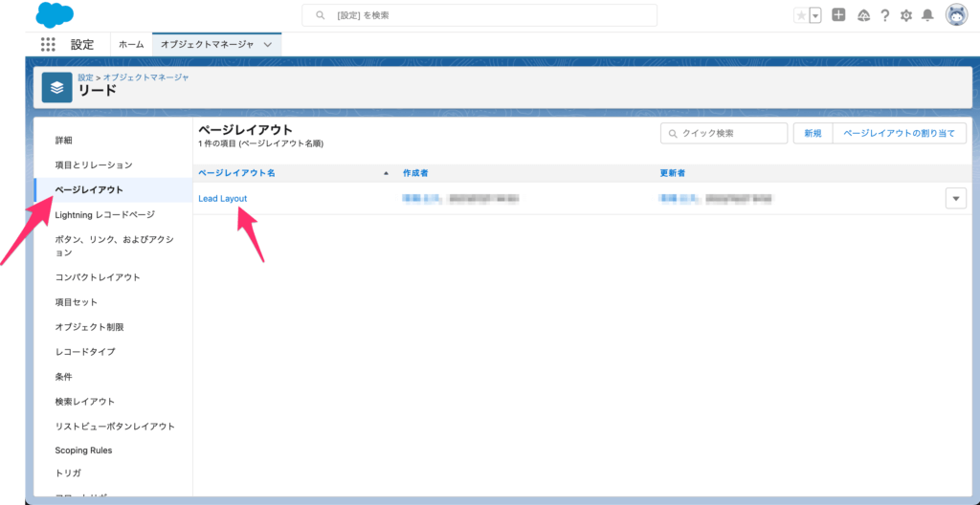Image resolution: width=980 pixels, height=505 pixels.
Task: Sort by the 更新者 column header
Action: [x=673, y=172]
